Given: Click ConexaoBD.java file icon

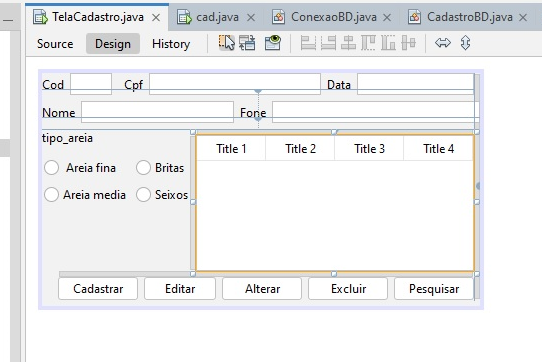Looking at the screenshot, I should [x=278, y=17].
